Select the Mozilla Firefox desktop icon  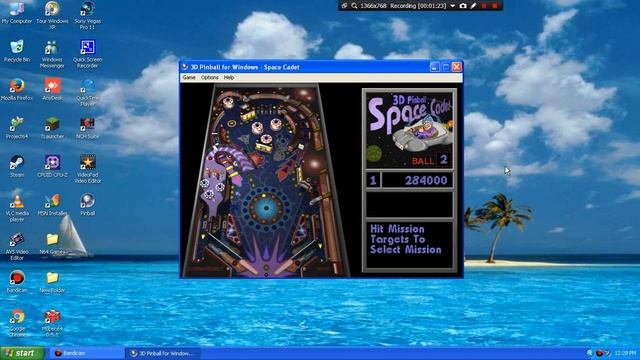coord(17,89)
